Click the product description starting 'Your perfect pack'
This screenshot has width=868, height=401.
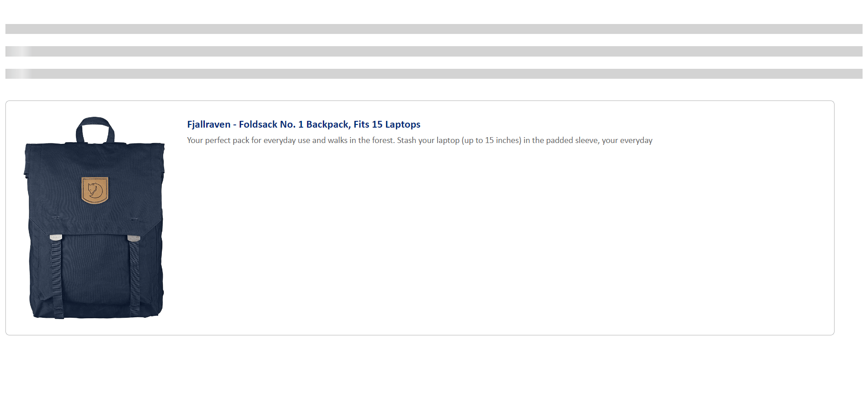click(x=420, y=140)
